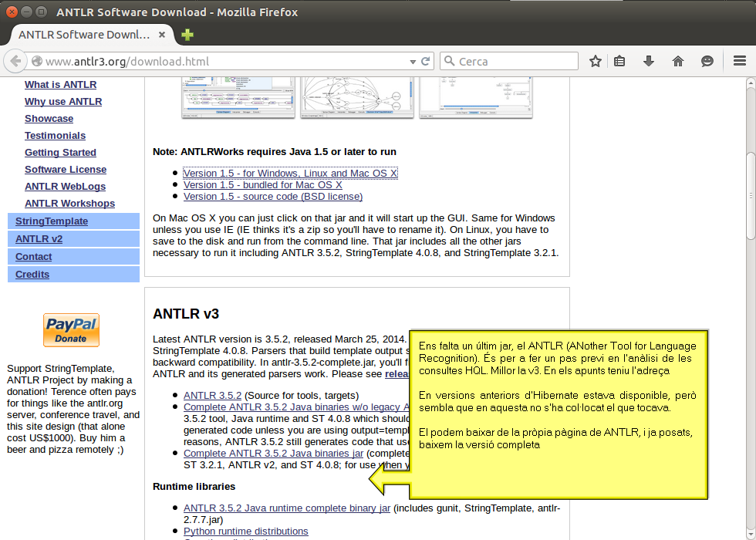Open the ANTLR WebLogs link
756x540 pixels.
65,186
